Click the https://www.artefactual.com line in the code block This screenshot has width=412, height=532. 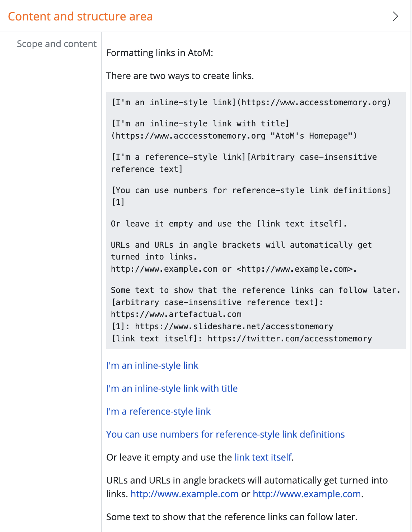tap(176, 314)
